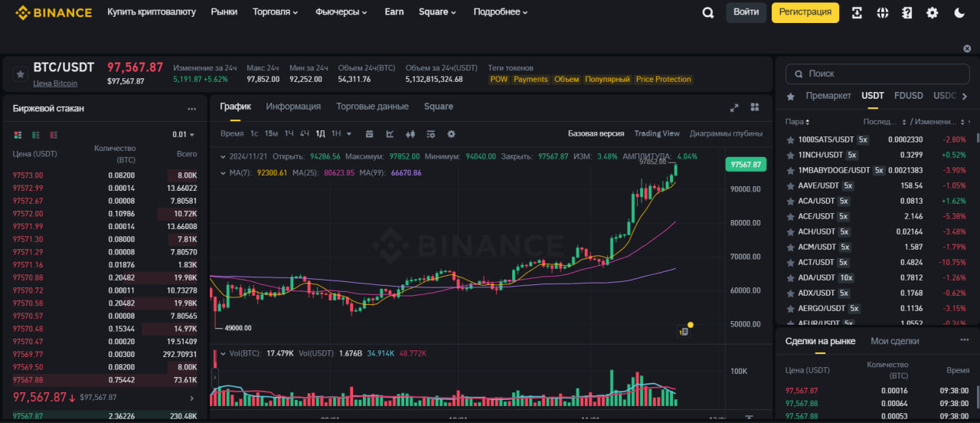Open the settings gear in header
Viewport: 980px width, 423px height.
pyautogui.click(x=933, y=12)
